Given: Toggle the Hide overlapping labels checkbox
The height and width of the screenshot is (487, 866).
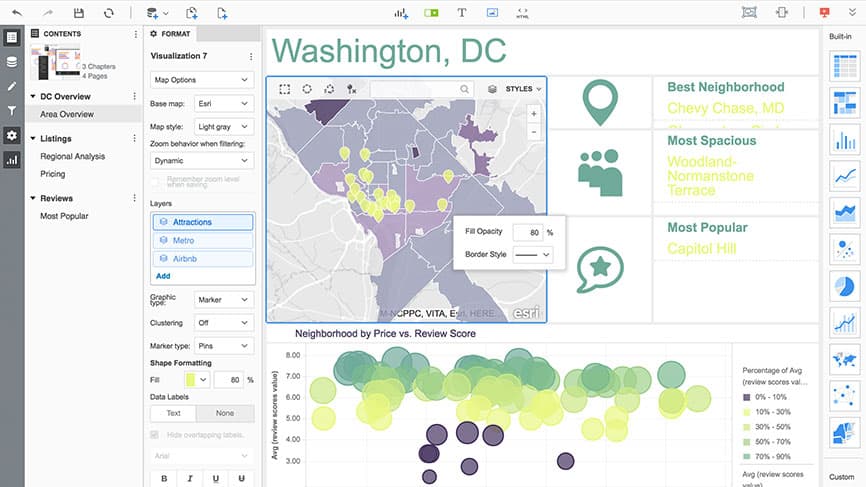Looking at the screenshot, I should (x=154, y=434).
